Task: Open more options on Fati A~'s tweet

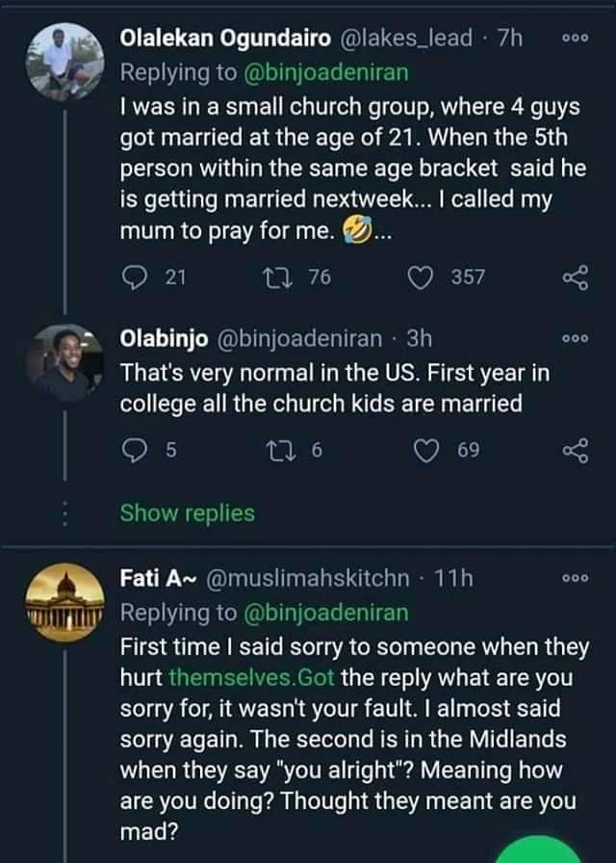Action: [x=574, y=578]
